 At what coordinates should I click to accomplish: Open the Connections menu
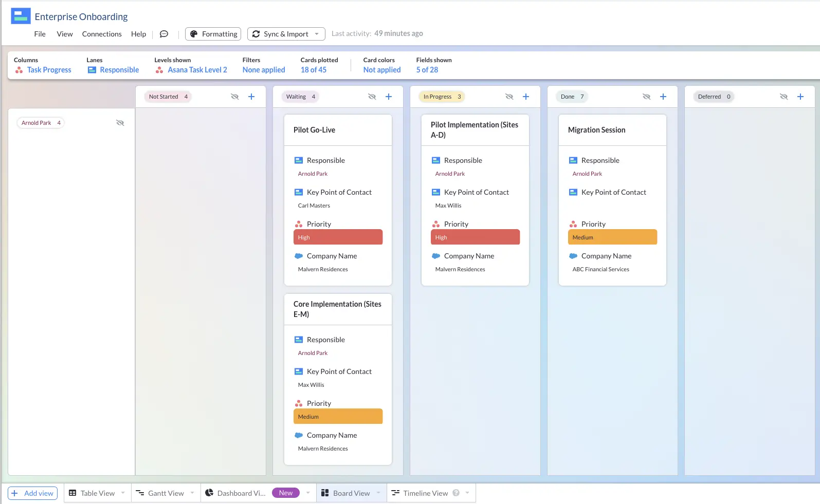[x=102, y=34]
